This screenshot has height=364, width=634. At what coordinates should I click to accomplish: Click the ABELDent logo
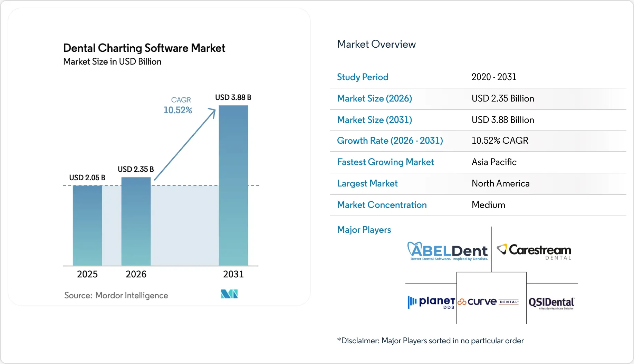click(x=448, y=251)
